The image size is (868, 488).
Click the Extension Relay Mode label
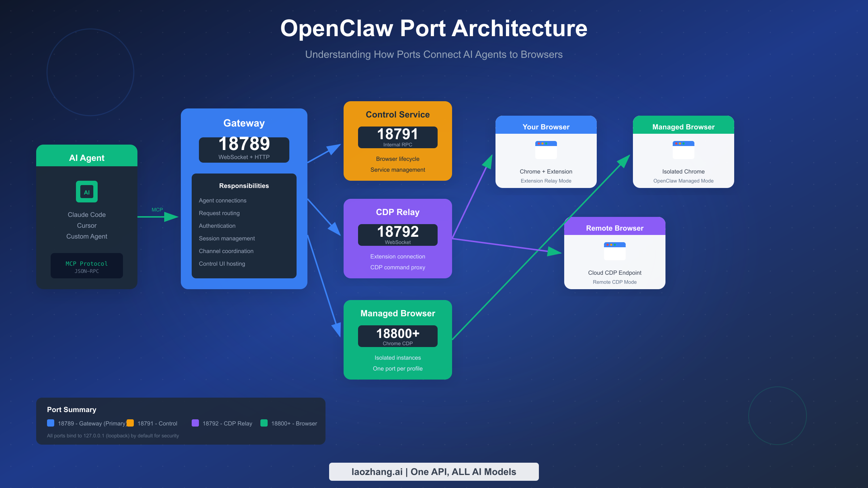(x=546, y=181)
